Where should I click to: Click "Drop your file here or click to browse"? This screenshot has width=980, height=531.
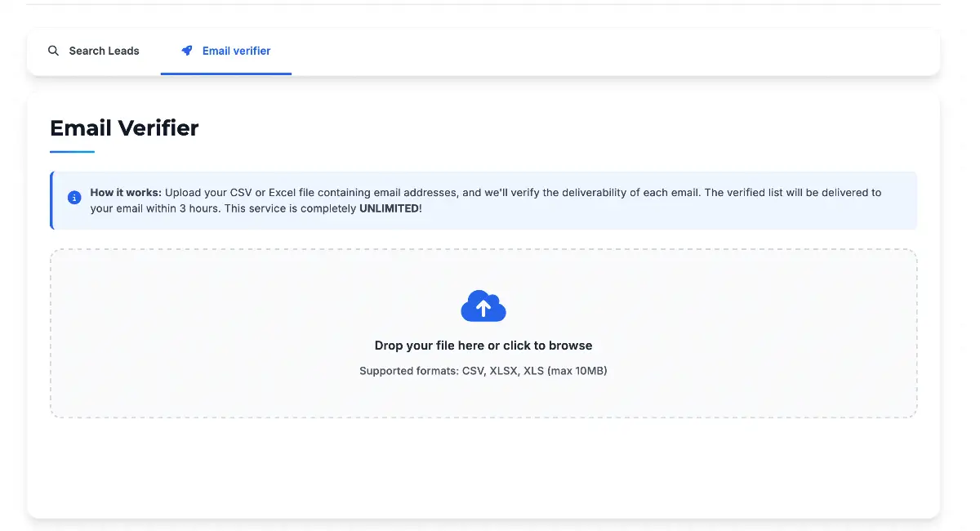[483, 346]
